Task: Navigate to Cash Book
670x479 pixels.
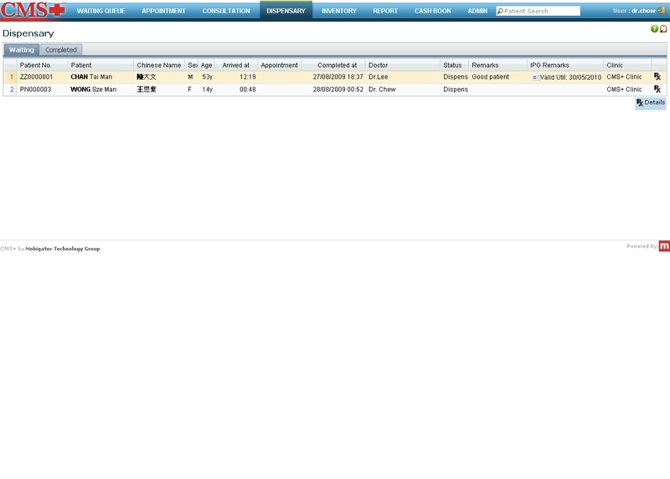Action: point(432,11)
